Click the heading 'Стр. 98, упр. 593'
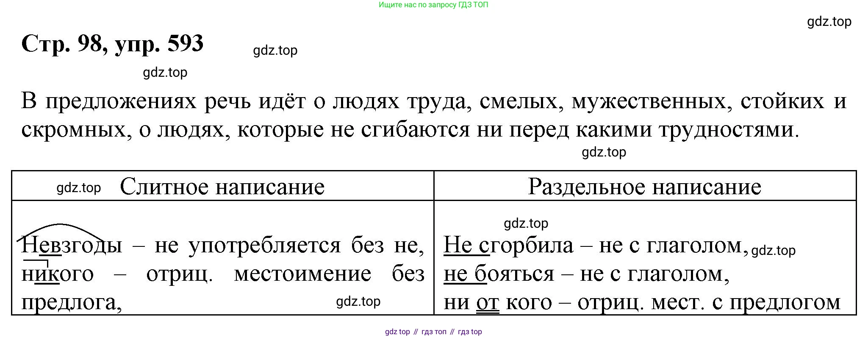Screen dimensions: 868x338 (112, 44)
